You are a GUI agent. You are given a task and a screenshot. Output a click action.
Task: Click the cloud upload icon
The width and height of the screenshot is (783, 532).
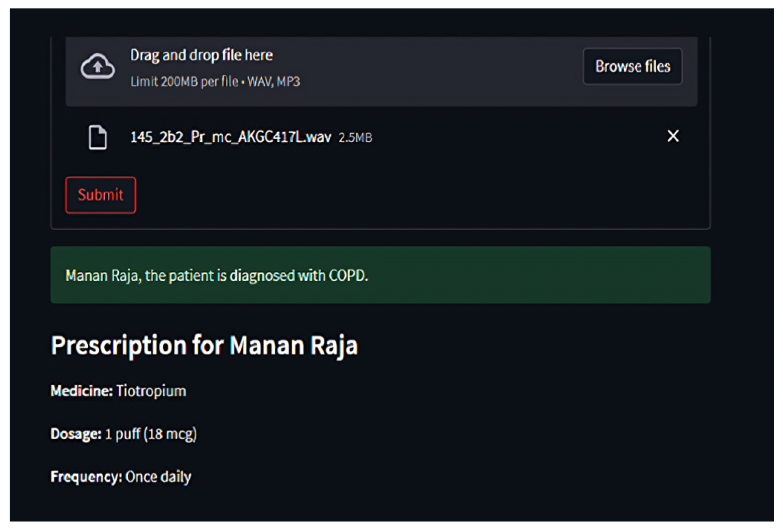click(x=97, y=66)
